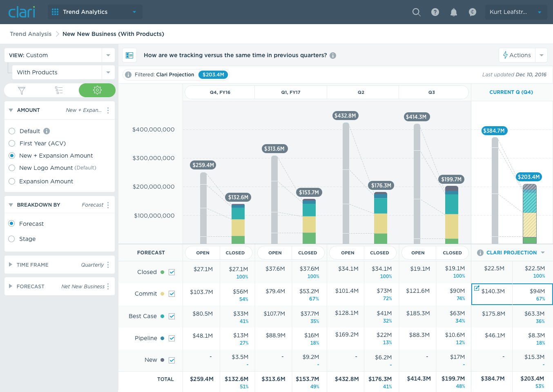
Task: Select First Year (ACV) radio button
Action: (x=12, y=143)
